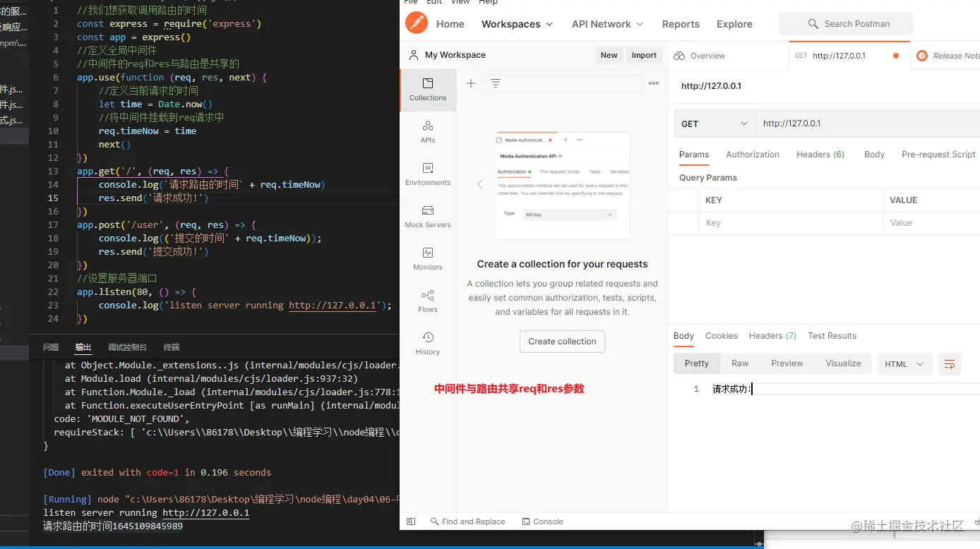
Task: Expand the Workspaces dropdown
Action: [517, 24]
